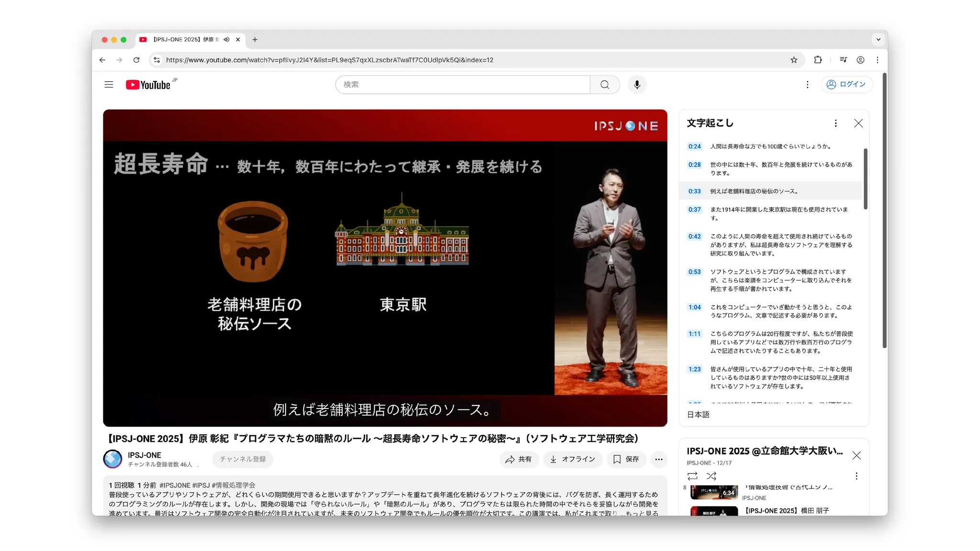Screen dimensions: 980x551
Task: Jump to transcript timestamp 1:11
Action: 694,334
